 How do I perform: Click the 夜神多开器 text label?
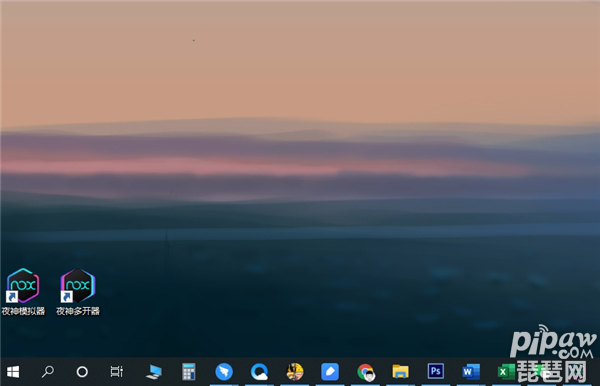click(78, 311)
